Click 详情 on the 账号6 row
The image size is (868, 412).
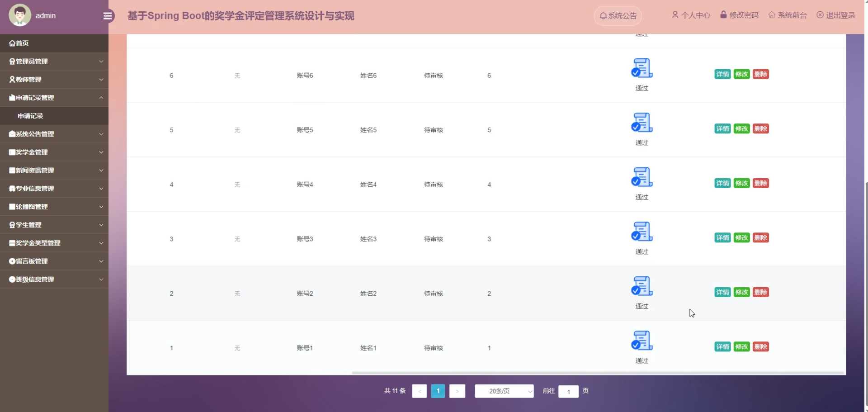coord(722,74)
